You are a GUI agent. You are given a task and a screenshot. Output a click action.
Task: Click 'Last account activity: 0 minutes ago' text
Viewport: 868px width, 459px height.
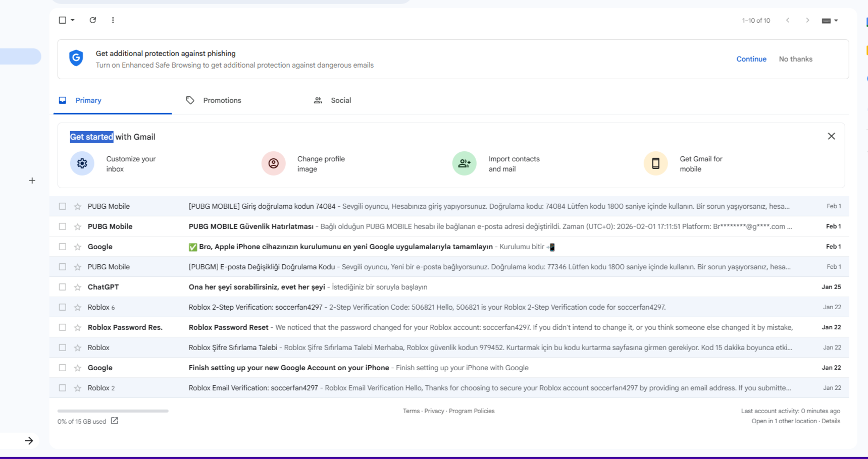pyautogui.click(x=791, y=411)
